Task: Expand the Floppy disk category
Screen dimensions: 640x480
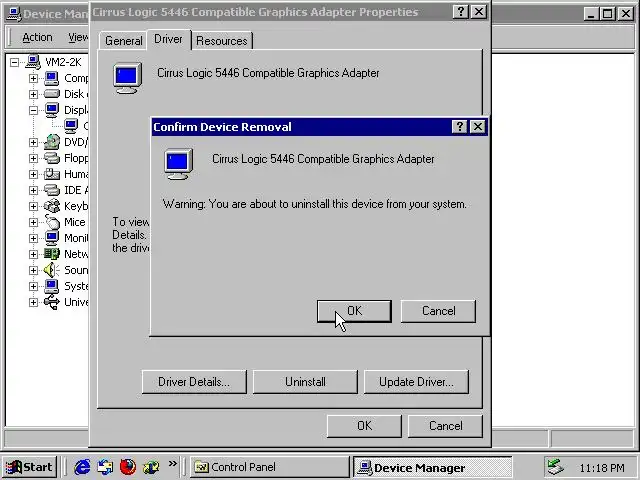Action: click(x=33, y=158)
